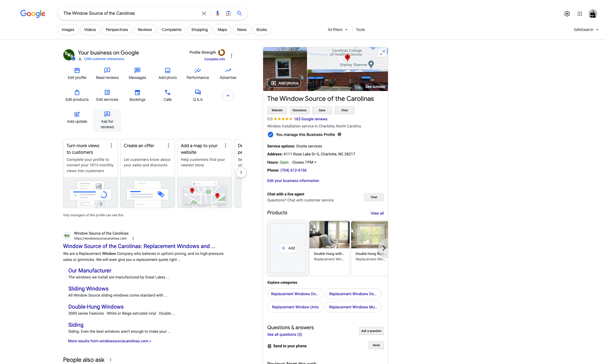Viewport: 605px width, 364px height.
Task: Switch to the Images tab
Action: (x=68, y=30)
